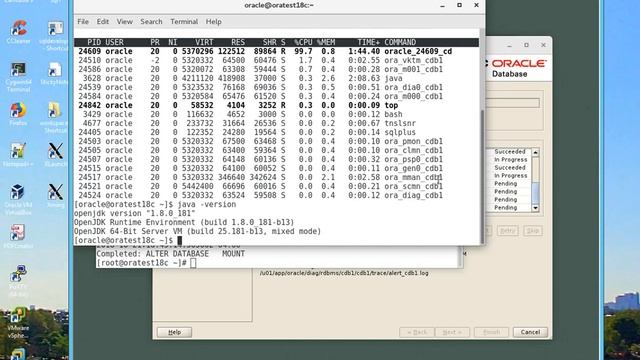Open the File menu in the terminal
Image resolution: width=640 pixels, height=360 pixels.
(83, 22)
